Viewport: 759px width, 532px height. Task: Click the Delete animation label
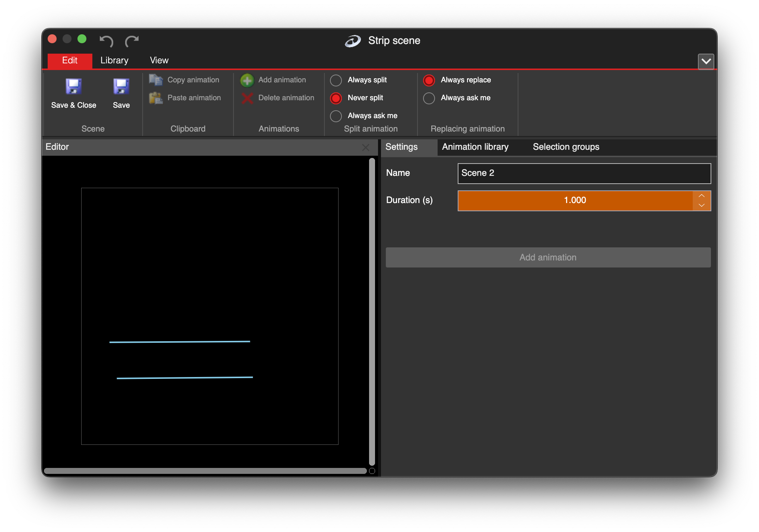coord(286,98)
